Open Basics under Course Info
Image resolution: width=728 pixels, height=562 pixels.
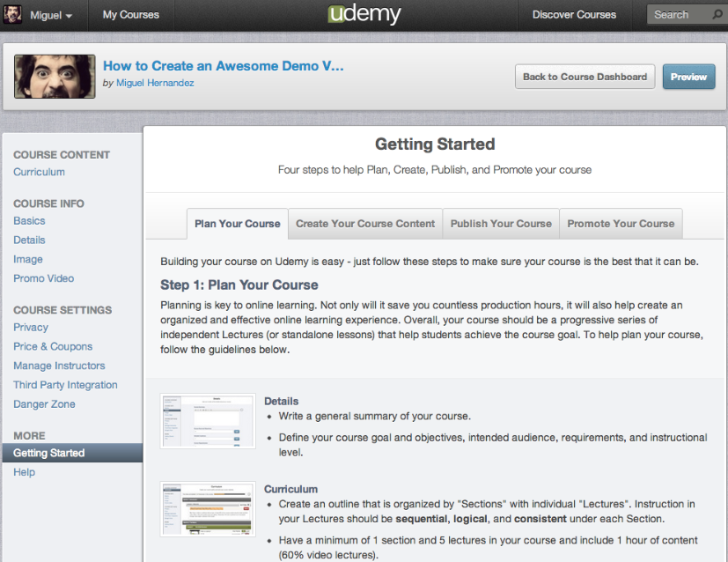point(29,221)
